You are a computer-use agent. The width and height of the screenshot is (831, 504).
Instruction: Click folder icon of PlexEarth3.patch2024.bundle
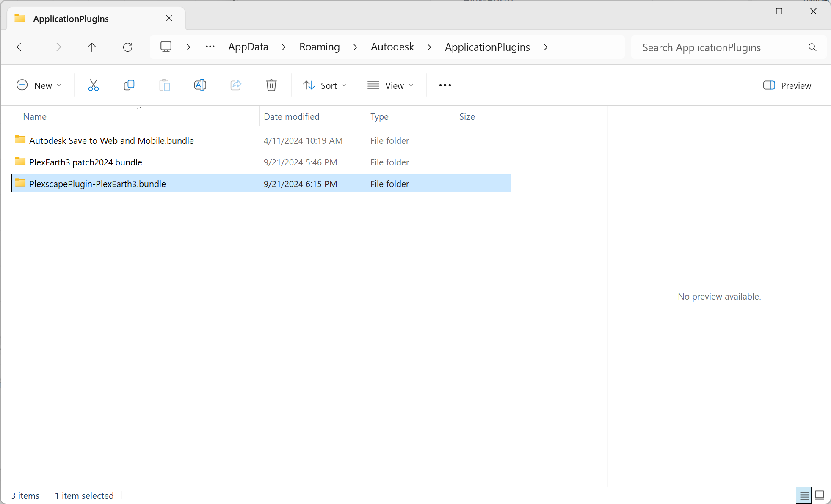[x=20, y=161]
